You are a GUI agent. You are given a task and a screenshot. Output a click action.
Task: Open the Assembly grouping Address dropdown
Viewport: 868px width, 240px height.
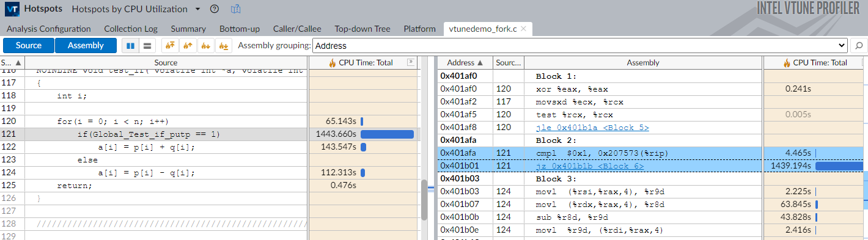tap(580, 46)
